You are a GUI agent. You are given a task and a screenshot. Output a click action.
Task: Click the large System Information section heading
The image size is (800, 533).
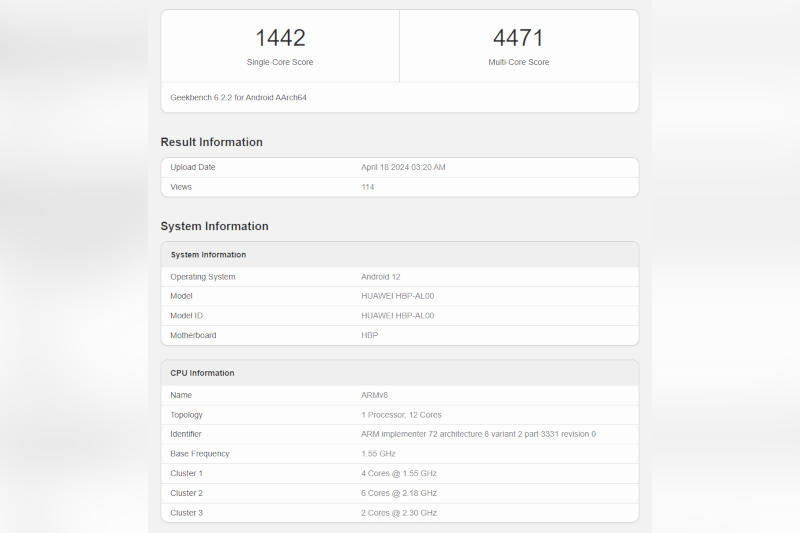[214, 226]
